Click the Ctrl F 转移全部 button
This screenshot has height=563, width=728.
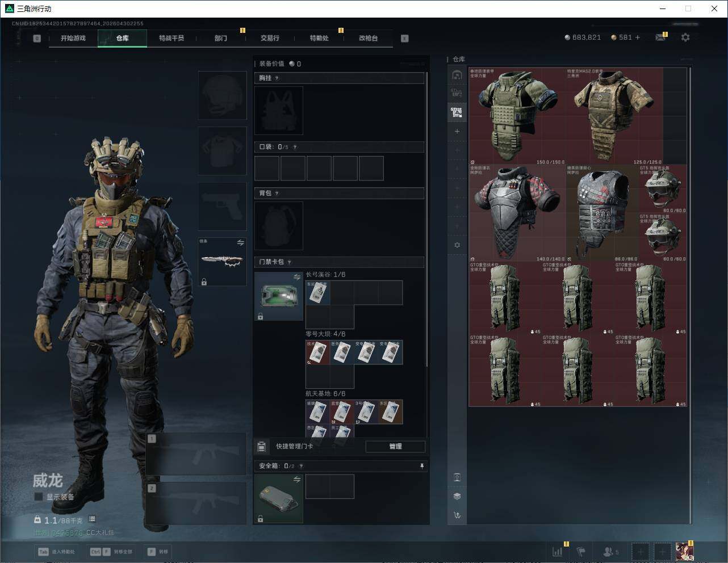click(111, 552)
